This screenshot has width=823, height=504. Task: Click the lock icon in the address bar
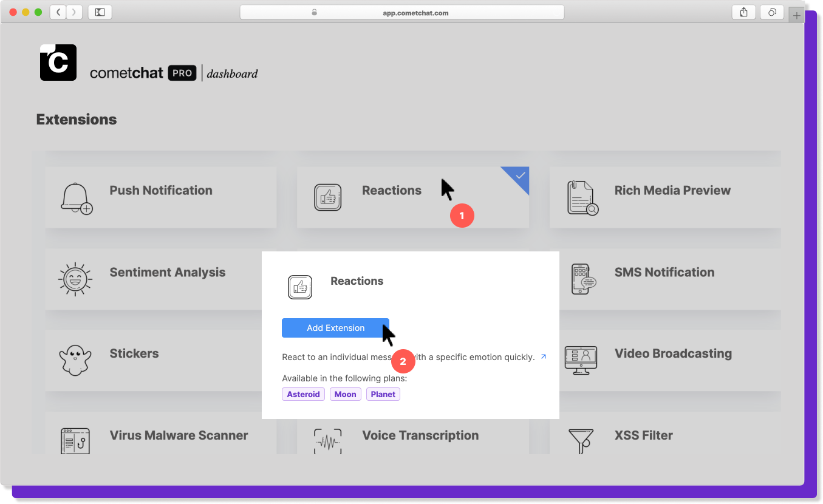tap(314, 12)
